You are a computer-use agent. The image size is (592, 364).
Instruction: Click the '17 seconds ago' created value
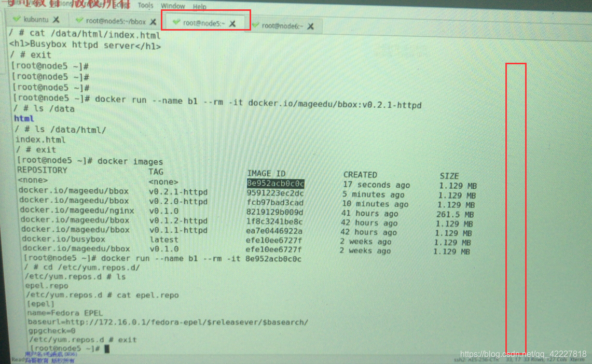376,185
